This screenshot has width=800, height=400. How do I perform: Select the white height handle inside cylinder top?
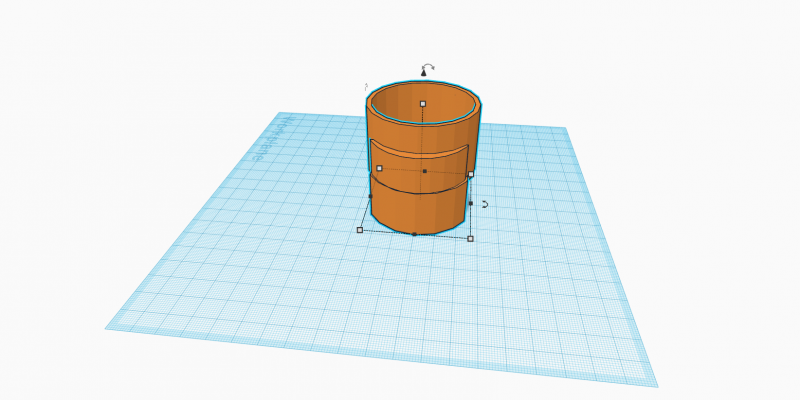423,103
